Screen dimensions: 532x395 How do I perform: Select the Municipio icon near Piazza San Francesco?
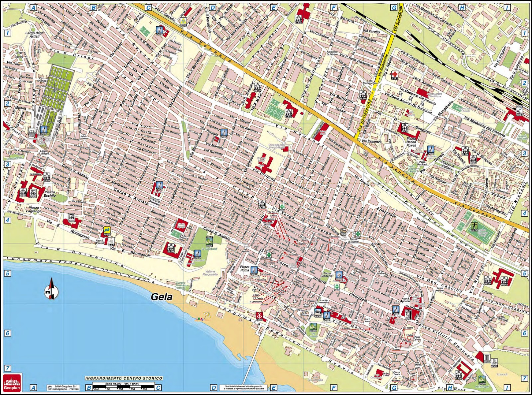pyautogui.click(x=318, y=313)
